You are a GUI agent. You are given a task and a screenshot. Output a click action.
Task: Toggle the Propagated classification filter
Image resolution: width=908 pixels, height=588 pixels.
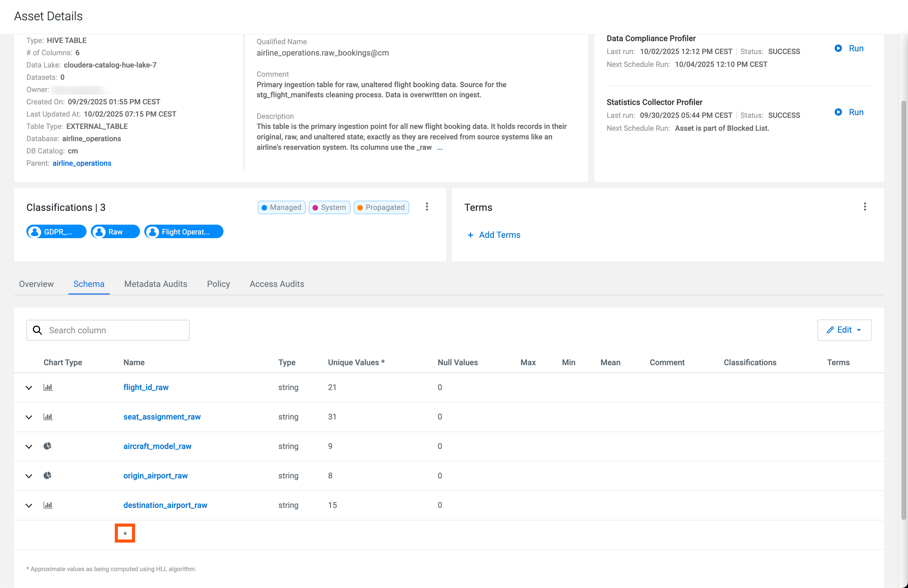pos(381,207)
